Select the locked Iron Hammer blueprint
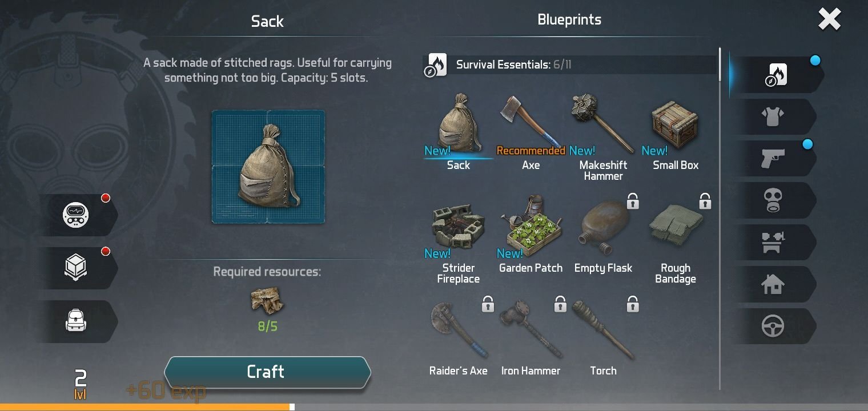Viewport: 868px width, 411px height. 531,337
